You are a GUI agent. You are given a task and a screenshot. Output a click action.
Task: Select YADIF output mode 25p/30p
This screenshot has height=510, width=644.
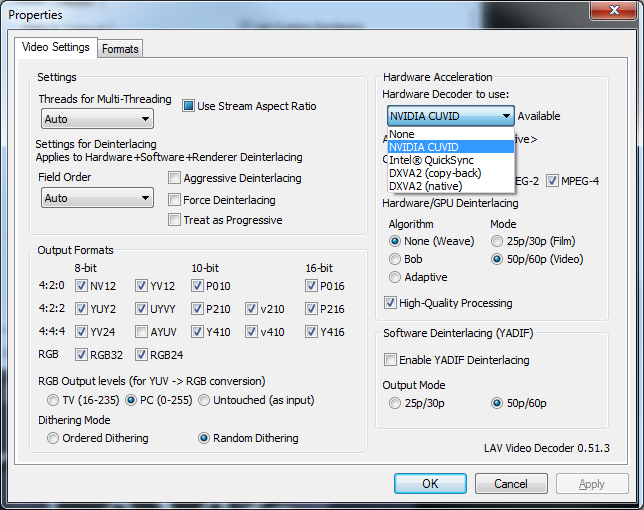click(395, 403)
